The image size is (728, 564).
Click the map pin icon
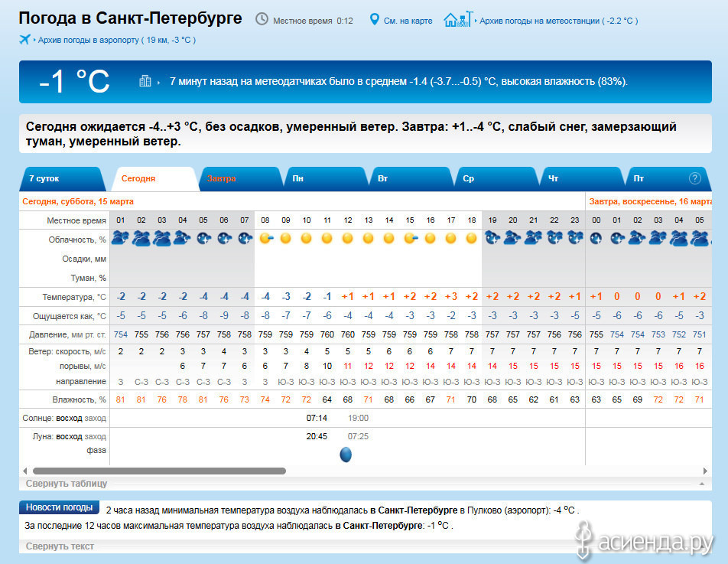point(374,19)
